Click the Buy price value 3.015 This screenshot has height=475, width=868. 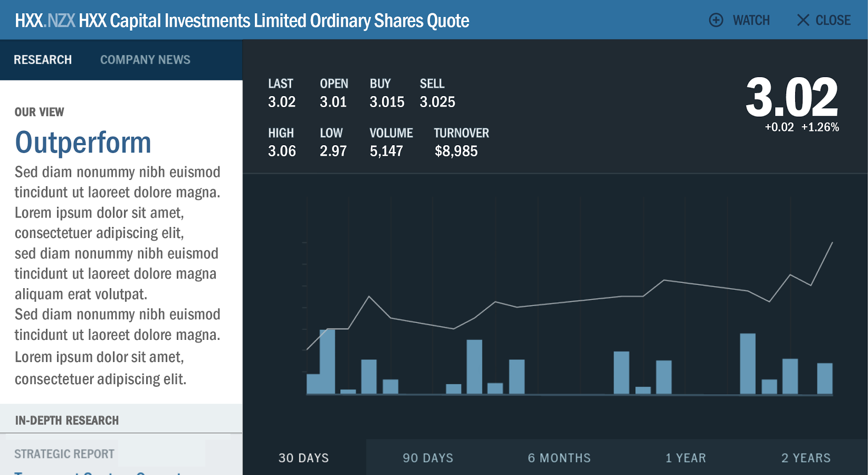[387, 102]
